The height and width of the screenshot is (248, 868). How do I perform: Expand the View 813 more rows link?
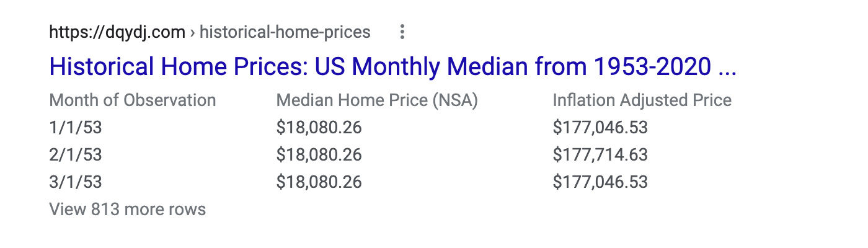click(127, 210)
